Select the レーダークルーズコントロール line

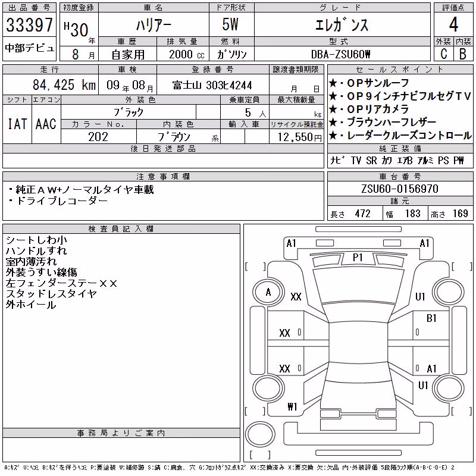[x=400, y=136]
